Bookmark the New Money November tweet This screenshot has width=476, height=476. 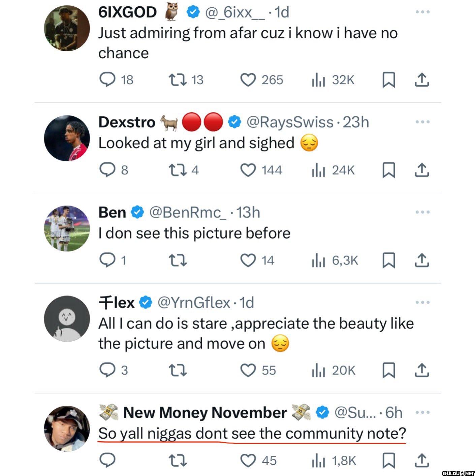(x=388, y=461)
